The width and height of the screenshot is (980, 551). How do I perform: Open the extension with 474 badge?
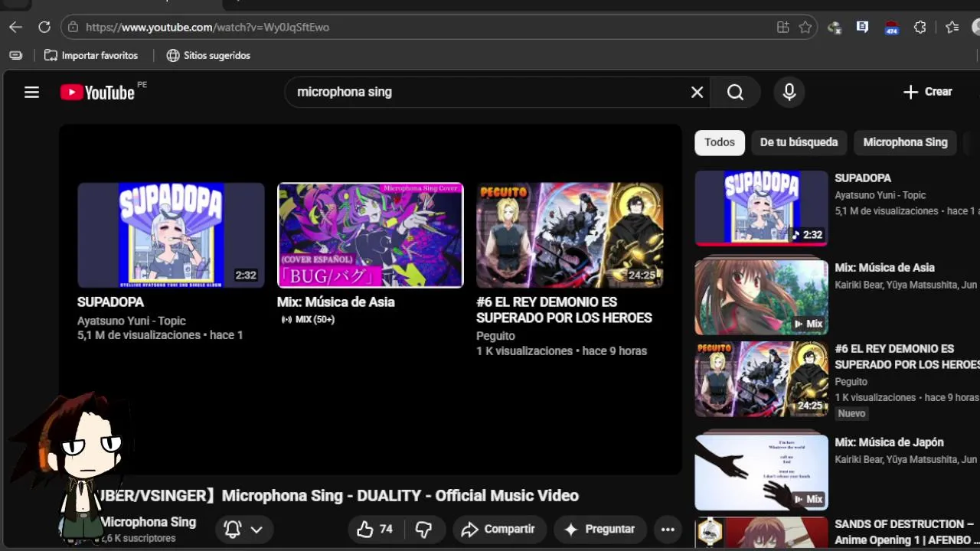click(891, 28)
